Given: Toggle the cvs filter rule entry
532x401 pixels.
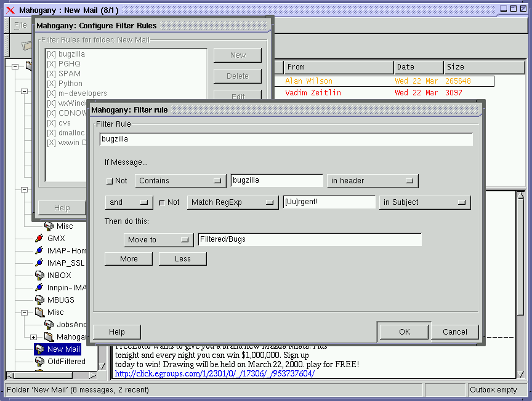Looking at the screenshot, I should (x=58, y=123).
